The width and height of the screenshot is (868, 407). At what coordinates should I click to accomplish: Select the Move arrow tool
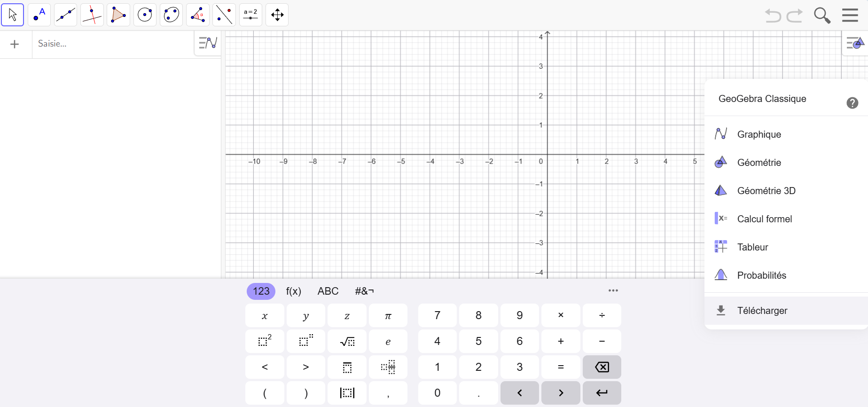(x=13, y=15)
